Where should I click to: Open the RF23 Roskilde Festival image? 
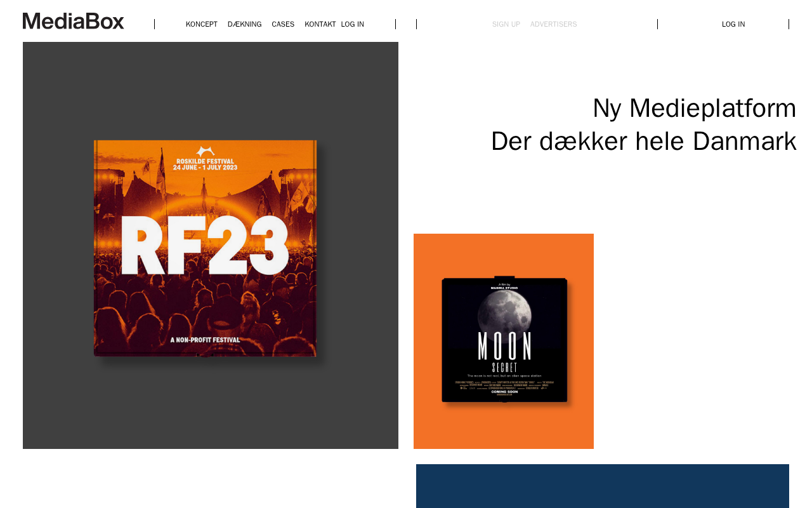coord(211,245)
